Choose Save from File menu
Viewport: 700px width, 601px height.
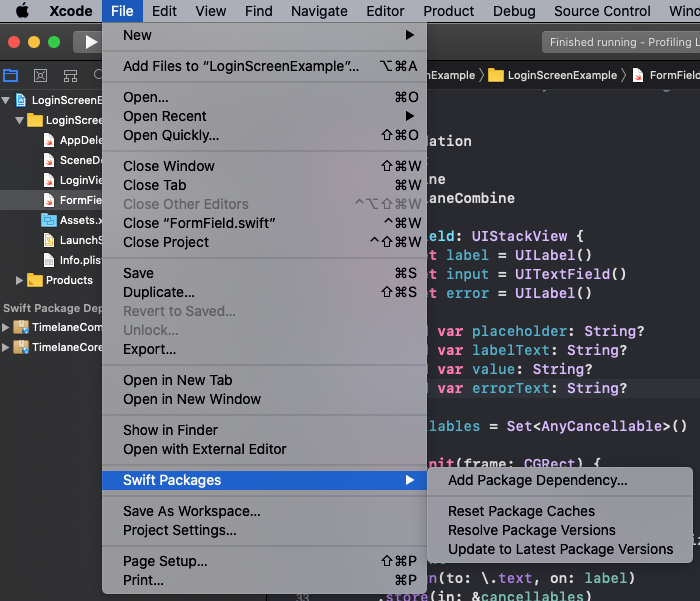pos(264,273)
